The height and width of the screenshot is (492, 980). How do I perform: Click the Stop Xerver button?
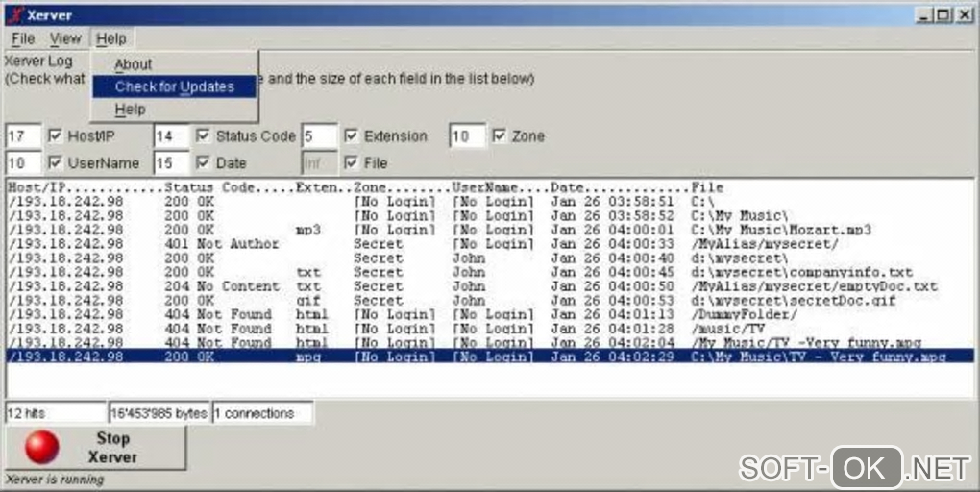click(x=96, y=448)
